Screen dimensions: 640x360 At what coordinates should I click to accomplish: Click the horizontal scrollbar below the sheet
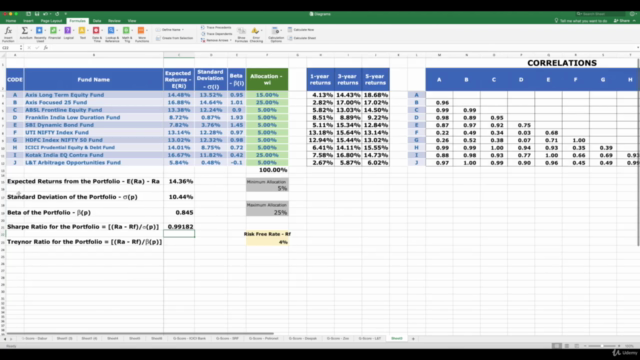140,333
